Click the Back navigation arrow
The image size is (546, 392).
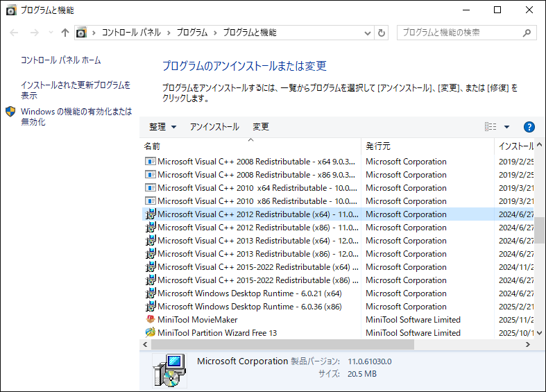[14, 33]
